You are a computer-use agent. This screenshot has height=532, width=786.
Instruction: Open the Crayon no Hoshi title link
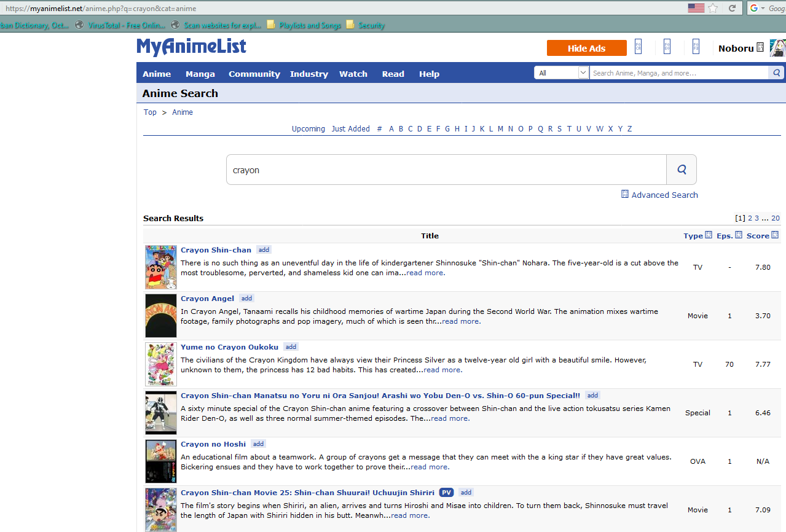tap(213, 444)
